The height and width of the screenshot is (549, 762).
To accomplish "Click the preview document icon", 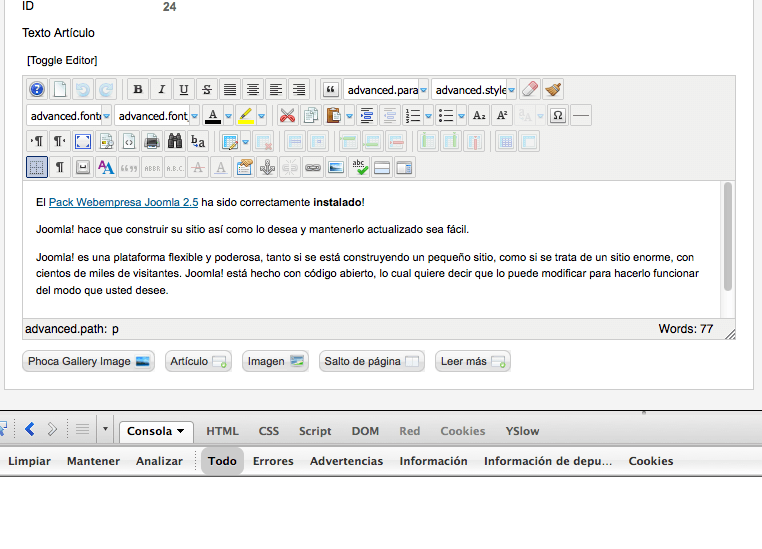I will tap(106, 142).
